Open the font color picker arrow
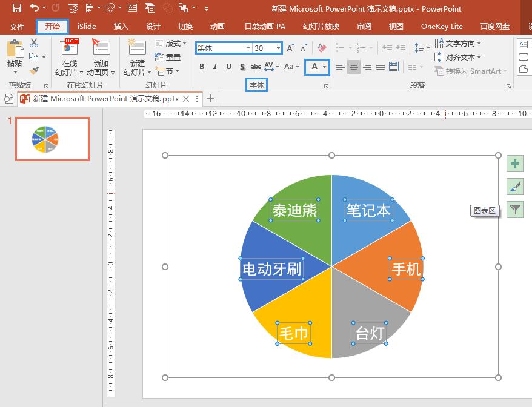Screen dimensions: 532x407 coord(324,67)
